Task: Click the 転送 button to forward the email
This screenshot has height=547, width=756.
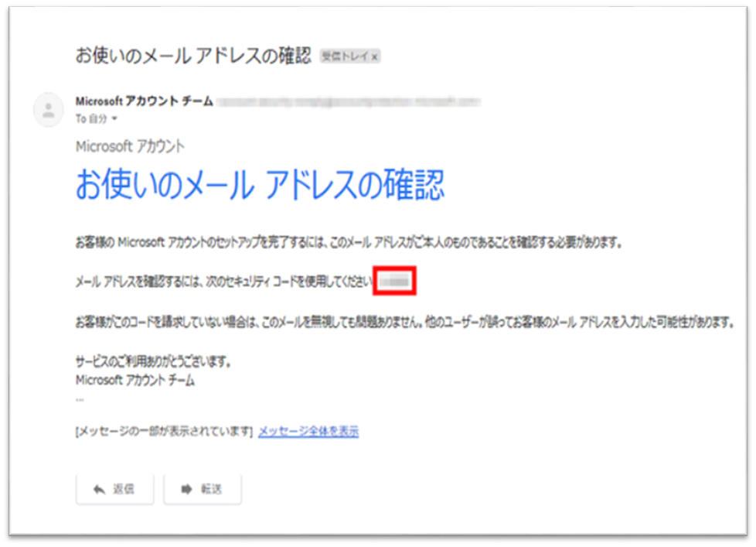Action: [x=203, y=488]
